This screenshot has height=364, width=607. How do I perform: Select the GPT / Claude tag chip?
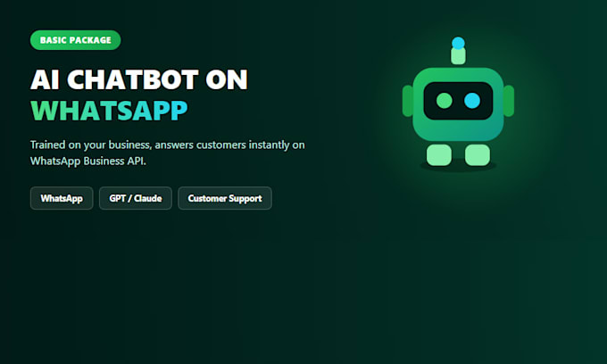point(136,198)
